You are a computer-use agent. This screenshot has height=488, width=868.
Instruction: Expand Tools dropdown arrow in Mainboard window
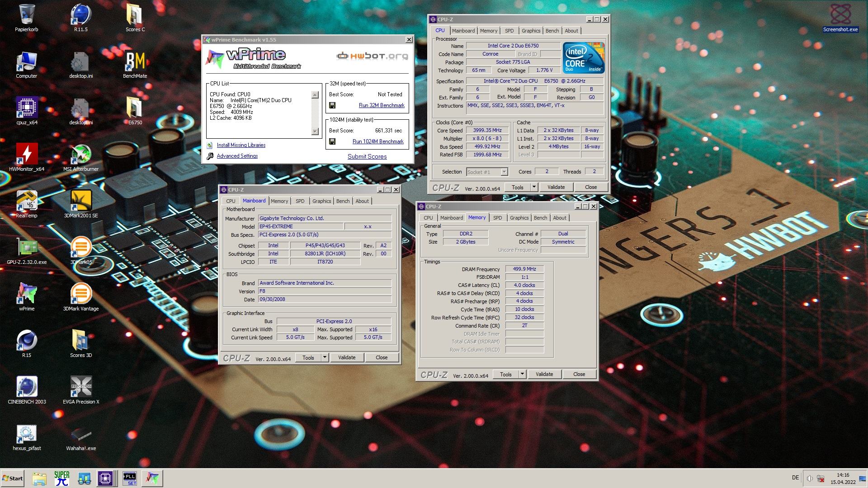(324, 357)
